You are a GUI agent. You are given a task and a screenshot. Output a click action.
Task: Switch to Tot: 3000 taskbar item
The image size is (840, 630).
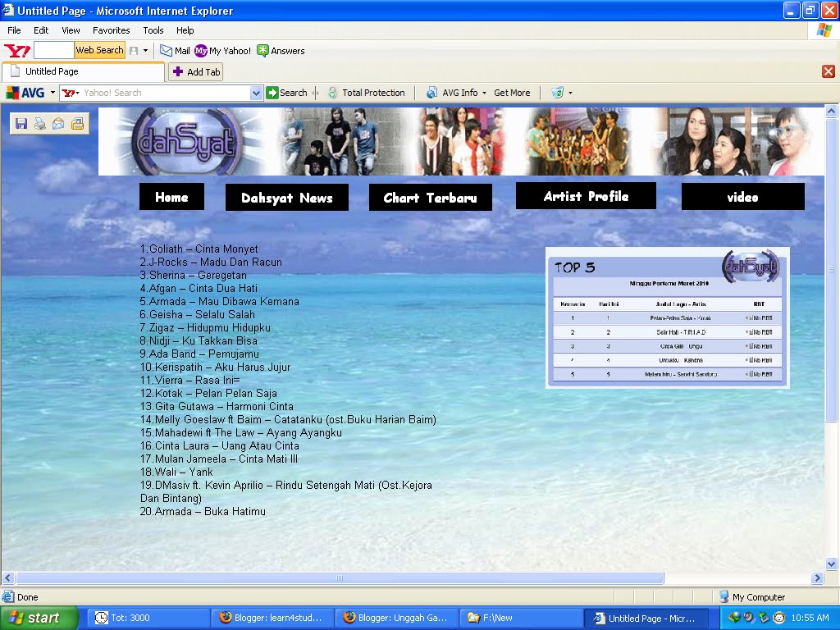(148, 618)
